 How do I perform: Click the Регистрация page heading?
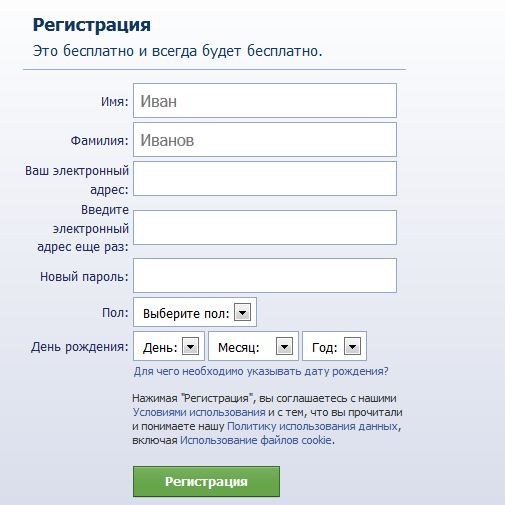click(x=92, y=25)
